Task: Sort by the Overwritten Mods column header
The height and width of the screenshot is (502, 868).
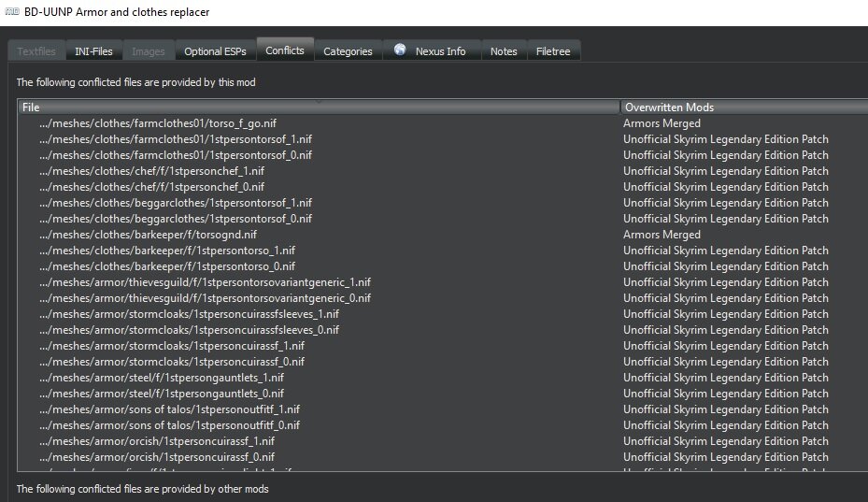Action: (744, 108)
